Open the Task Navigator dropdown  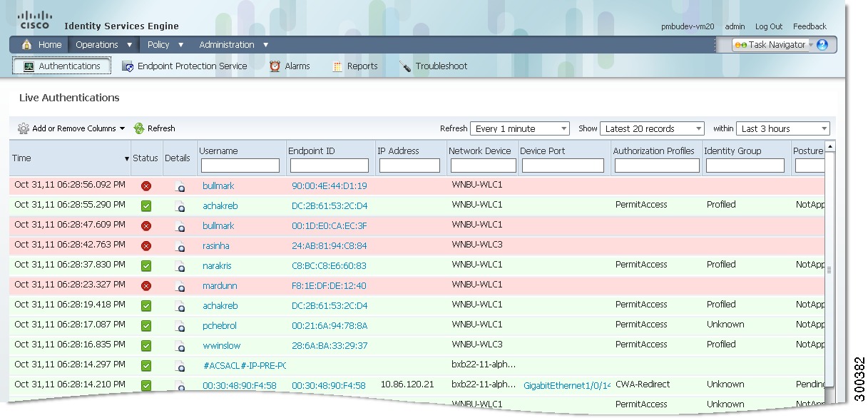[773, 44]
